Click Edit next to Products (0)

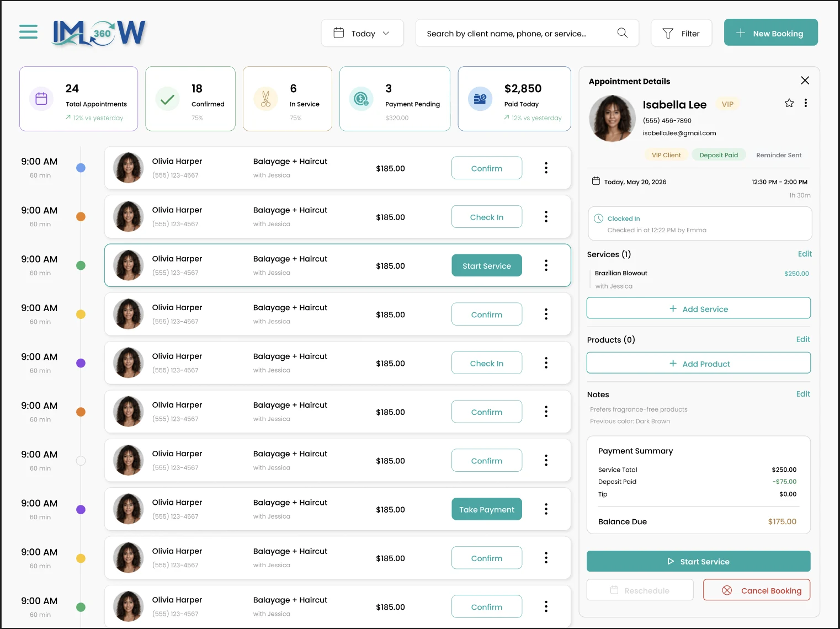(x=803, y=339)
